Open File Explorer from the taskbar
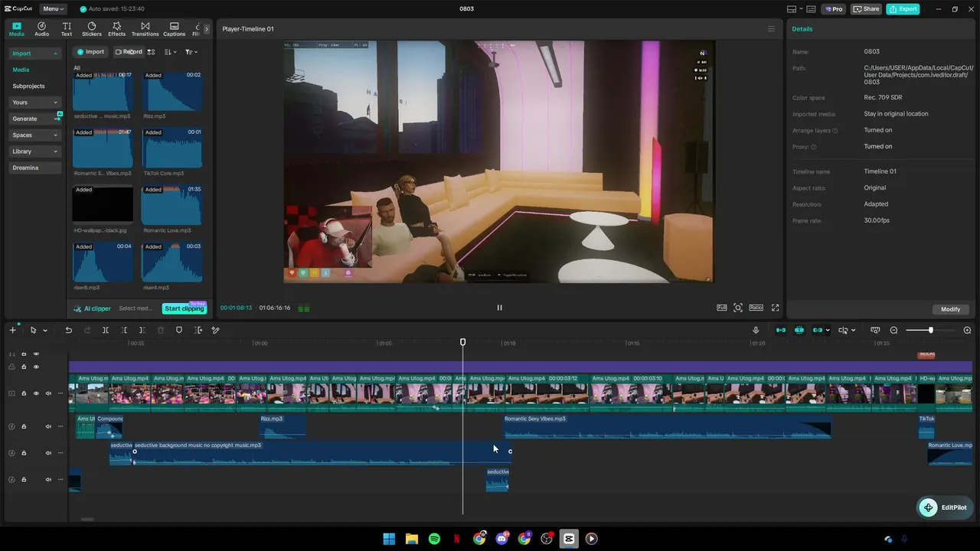980x551 pixels. pyautogui.click(x=411, y=539)
